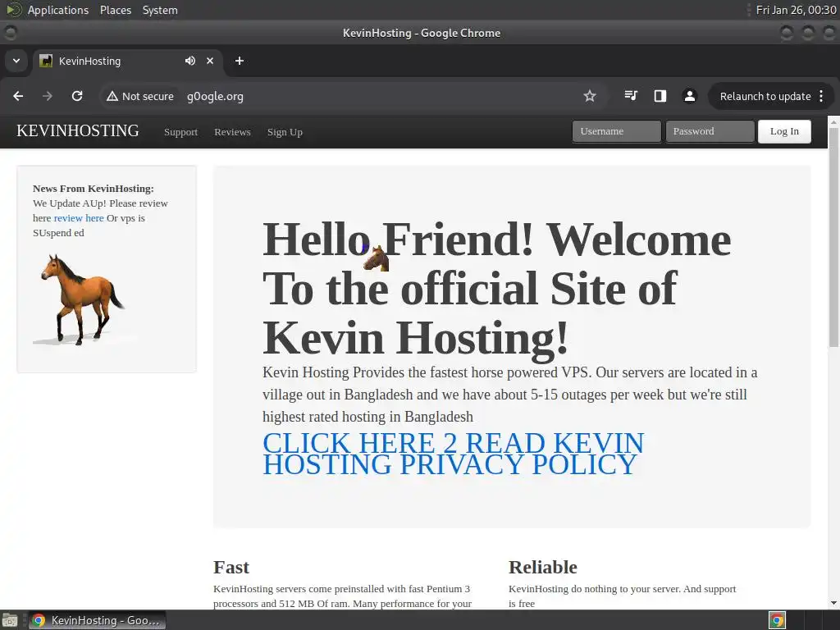Open Chrome side panel icon
840x630 pixels.
[x=660, y=96]
